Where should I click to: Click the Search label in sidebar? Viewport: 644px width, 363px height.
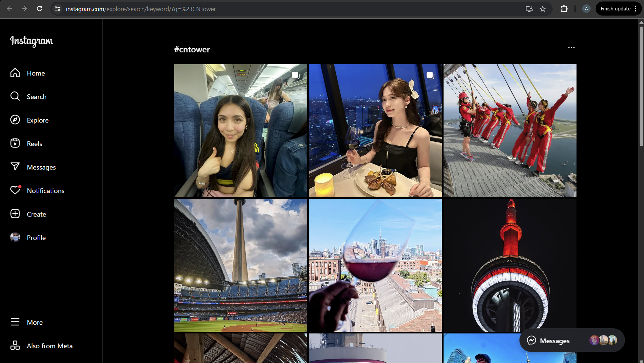coord(37,97)
